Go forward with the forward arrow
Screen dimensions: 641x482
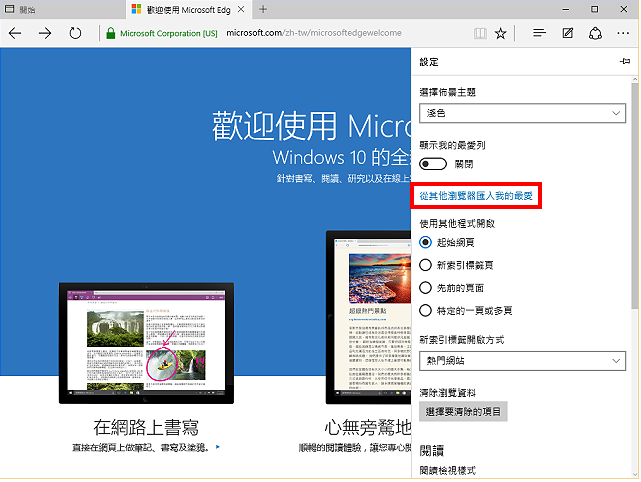(45, 33)
